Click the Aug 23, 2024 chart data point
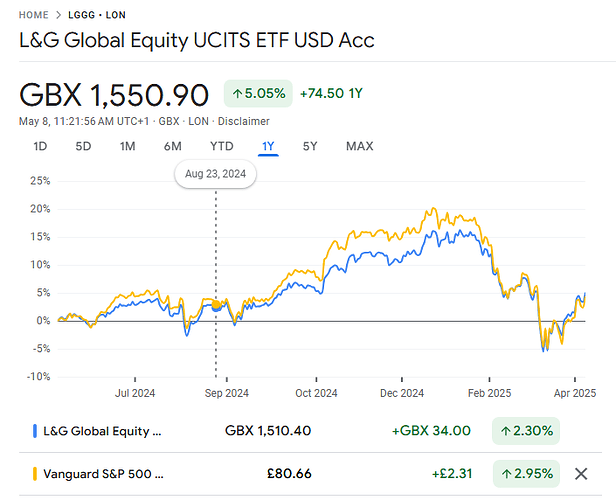This screenshot has width=616, height=500. (216, 305)
